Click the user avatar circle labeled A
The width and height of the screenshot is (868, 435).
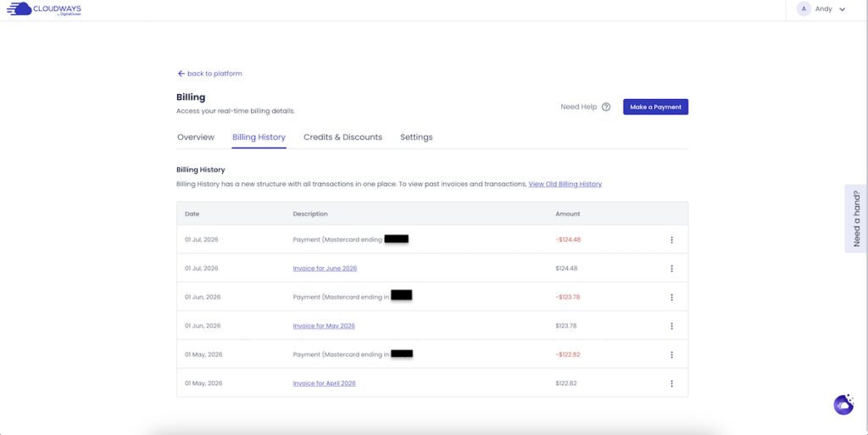tap(804, 8)
